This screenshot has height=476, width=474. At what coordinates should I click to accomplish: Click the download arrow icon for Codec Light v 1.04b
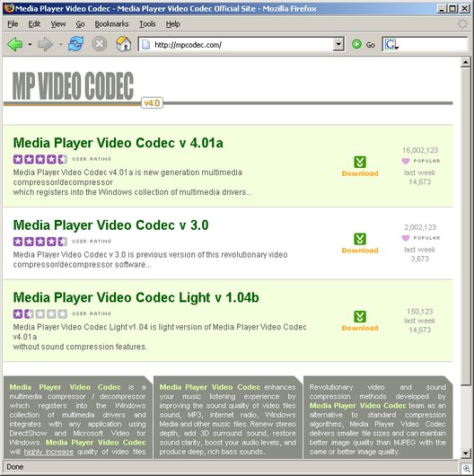[360, 316]
